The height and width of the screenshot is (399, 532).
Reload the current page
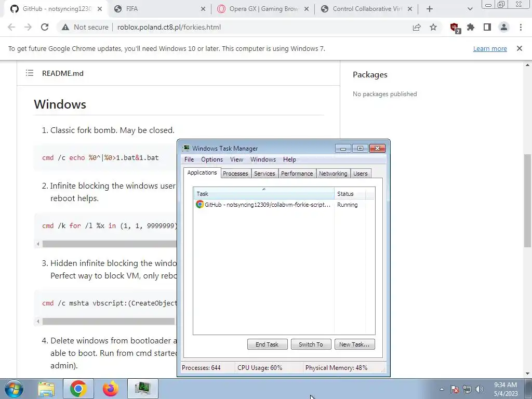(45, 27)
